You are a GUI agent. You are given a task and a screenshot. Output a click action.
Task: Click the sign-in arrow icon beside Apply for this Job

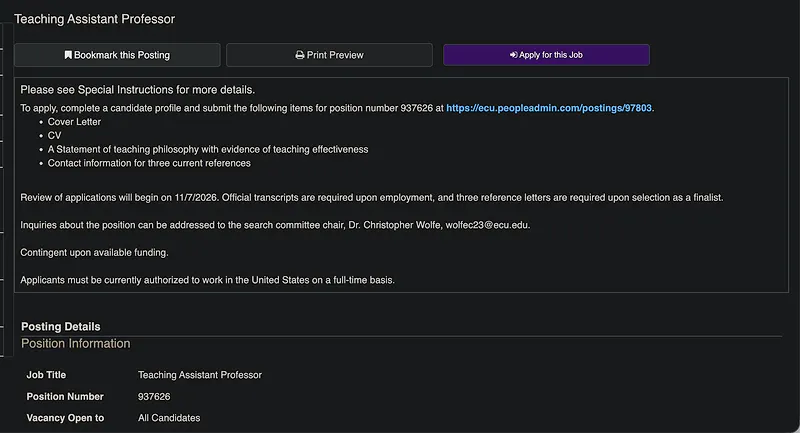point(513,55)
